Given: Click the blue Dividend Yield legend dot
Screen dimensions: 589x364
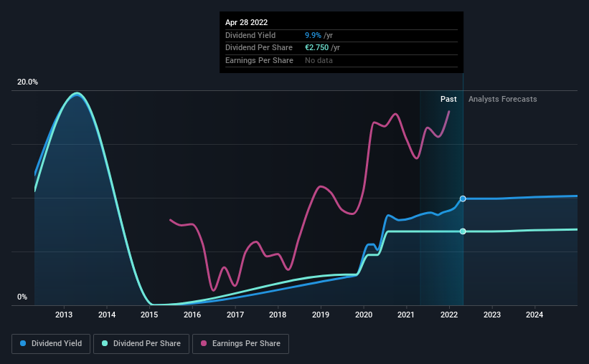Looking at the screenshot, I should pos(23,343).
